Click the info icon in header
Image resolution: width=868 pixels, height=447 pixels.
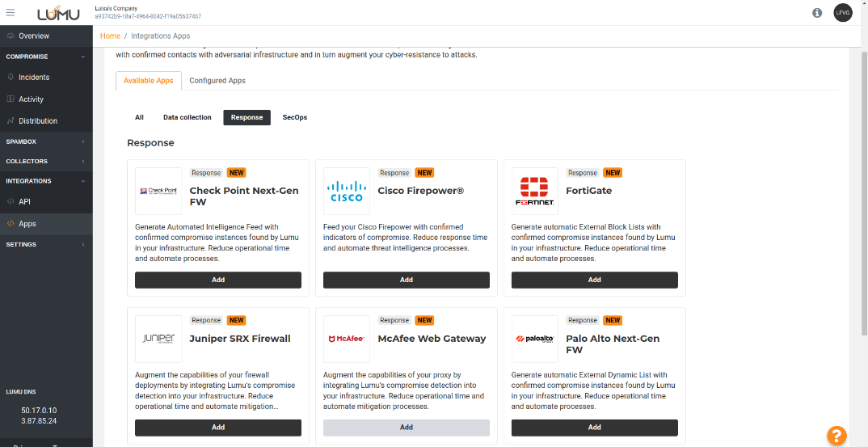click(817, 13)
